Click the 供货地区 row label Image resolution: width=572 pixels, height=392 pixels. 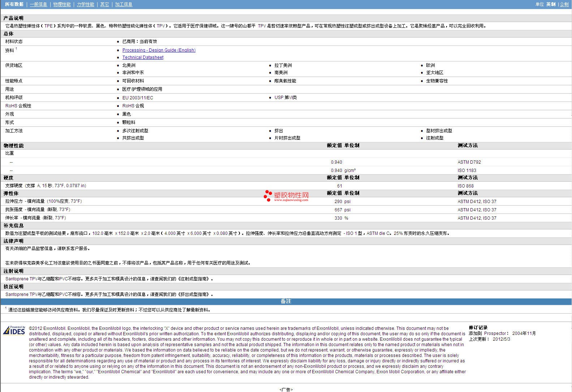(x=14, y=65)
